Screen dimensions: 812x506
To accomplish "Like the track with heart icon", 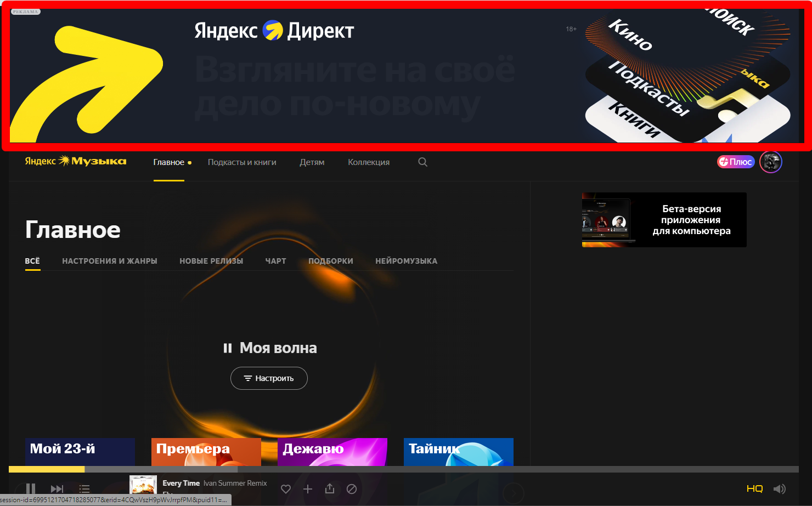I will (286, 488).
